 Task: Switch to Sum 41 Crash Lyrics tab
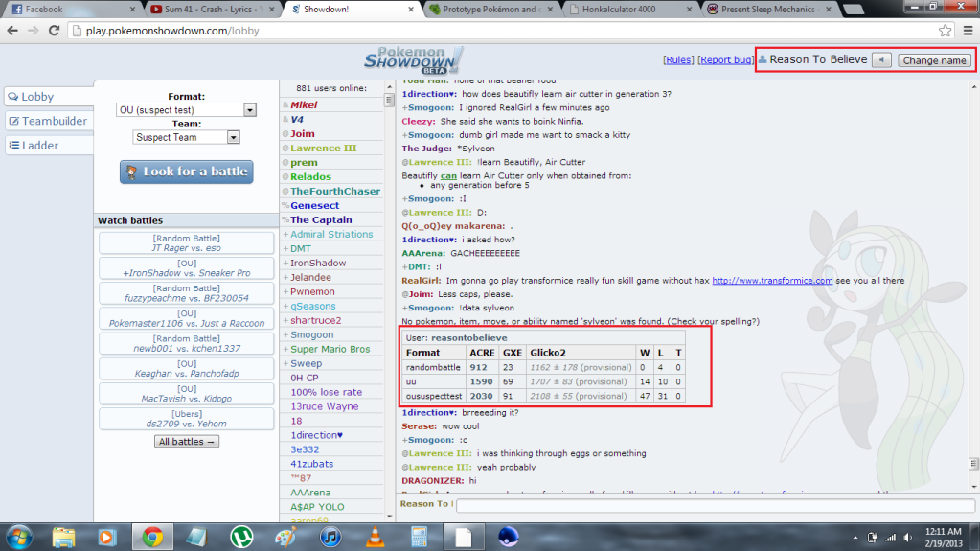point(211,10)
